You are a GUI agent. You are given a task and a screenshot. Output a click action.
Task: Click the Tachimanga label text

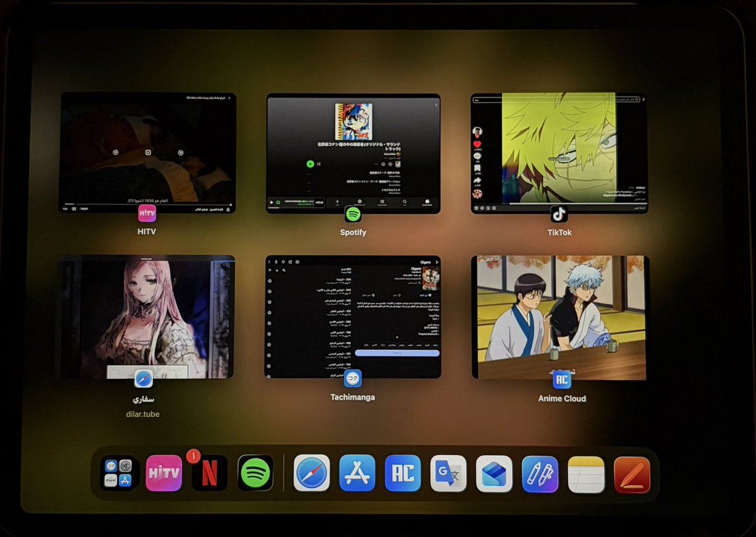pyautogui.click(x=353, y=397)
